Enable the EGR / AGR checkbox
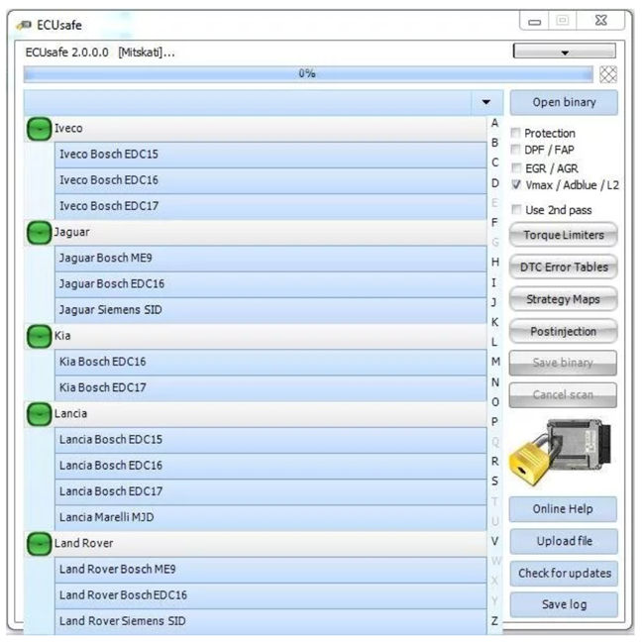Image resolution: width=644 pixels, height=644 pixels. click(x=516, y=167)
